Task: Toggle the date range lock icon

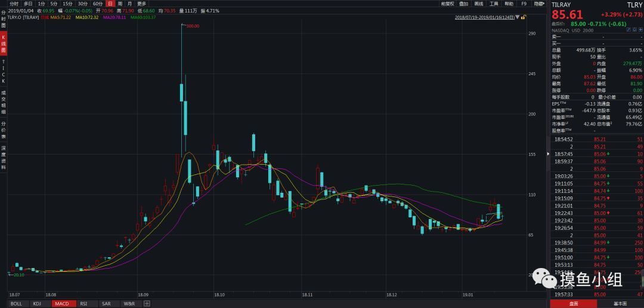Action: pos(523,17)
